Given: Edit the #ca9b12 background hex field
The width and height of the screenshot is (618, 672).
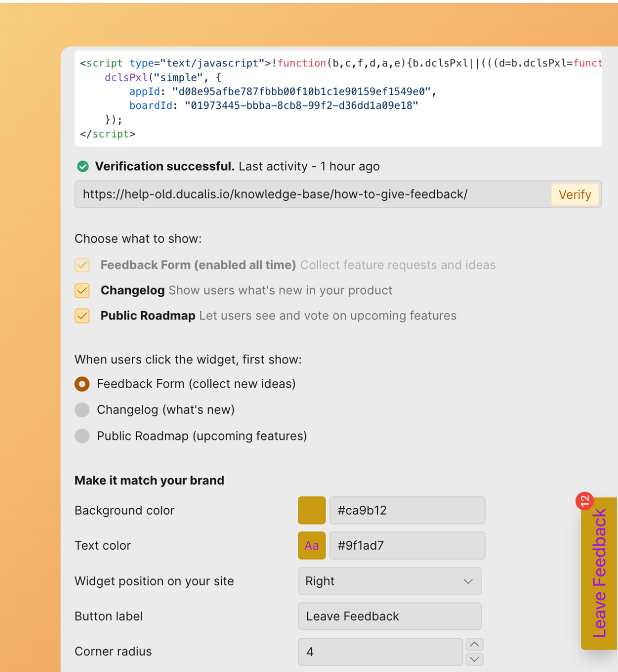Looking at the screenshot, I should click(x=407, y=510).
